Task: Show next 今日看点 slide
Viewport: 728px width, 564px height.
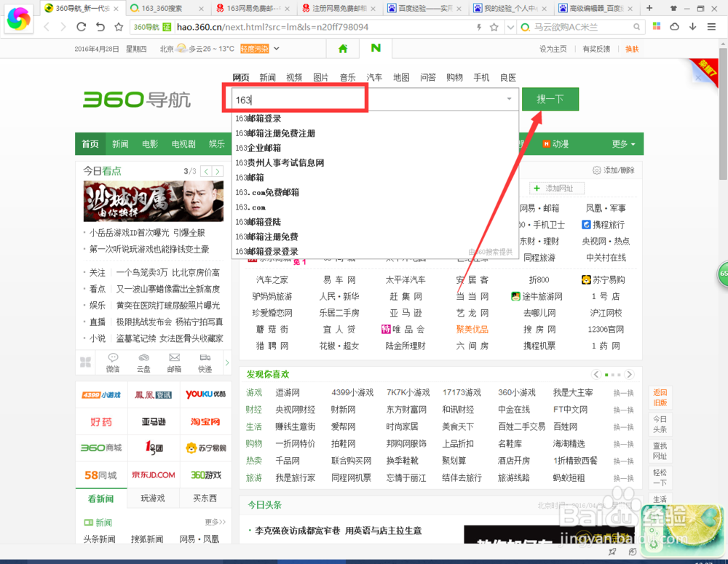Action: 217,171
